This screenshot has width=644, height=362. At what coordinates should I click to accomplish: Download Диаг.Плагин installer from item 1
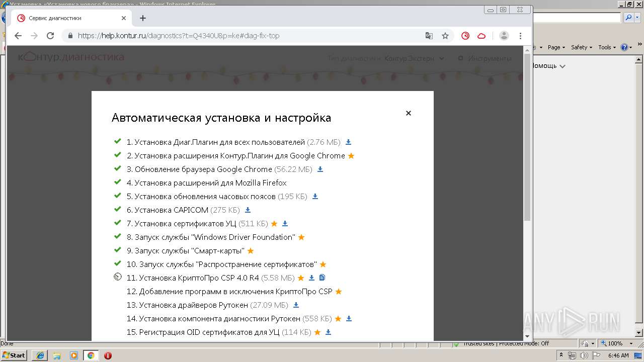(x=348, y=142)
